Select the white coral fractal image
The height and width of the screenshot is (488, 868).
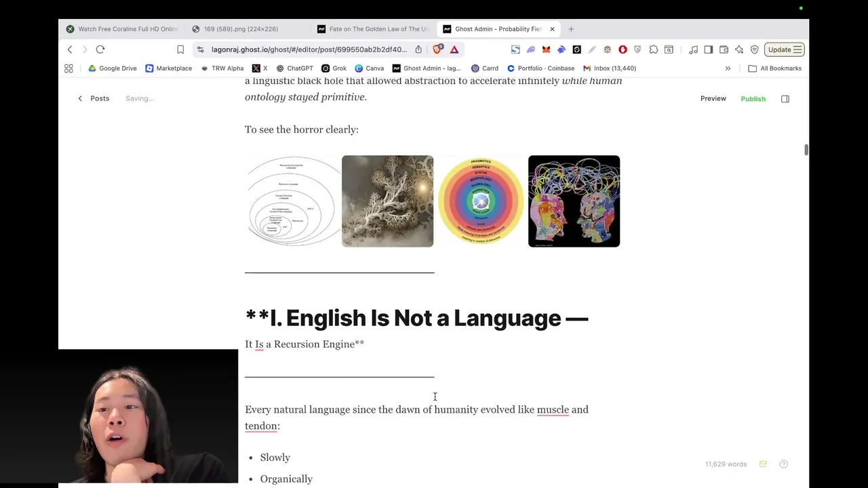(x=387, y=201)
